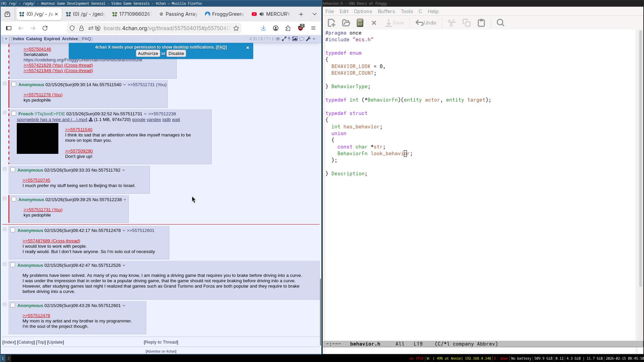Open Firefox extensions puzzle icon

pyautogui.click(x=288, y=28)
